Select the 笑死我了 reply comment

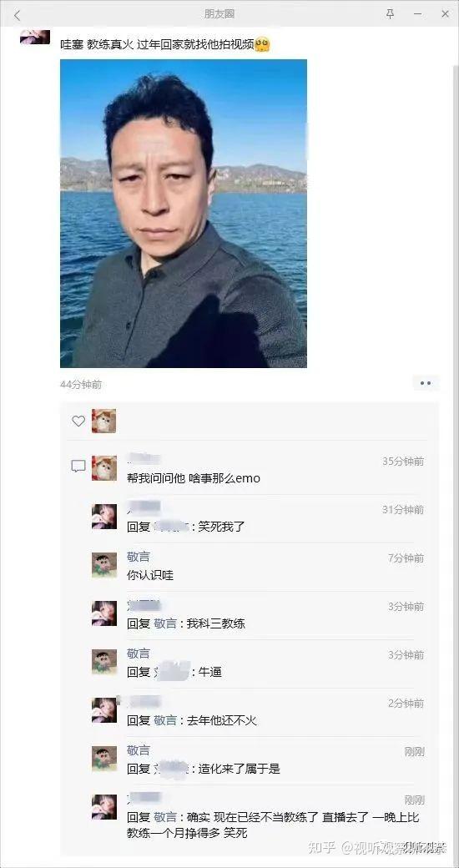[x=186, y=527]
